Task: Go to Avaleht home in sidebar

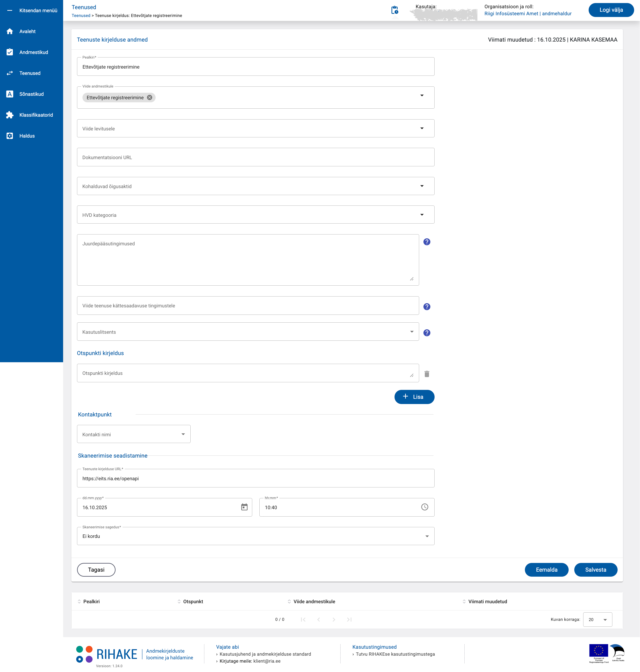Action: pos(27,31)
